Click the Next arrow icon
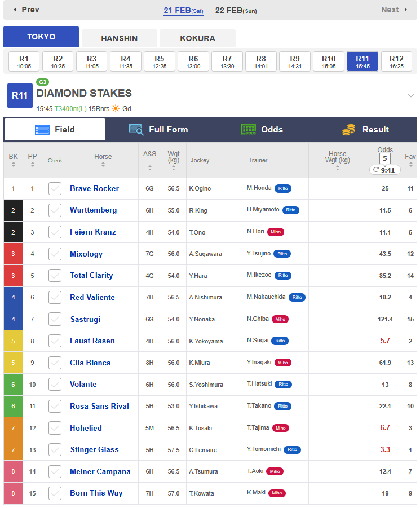420x508 pixels. 406,10
